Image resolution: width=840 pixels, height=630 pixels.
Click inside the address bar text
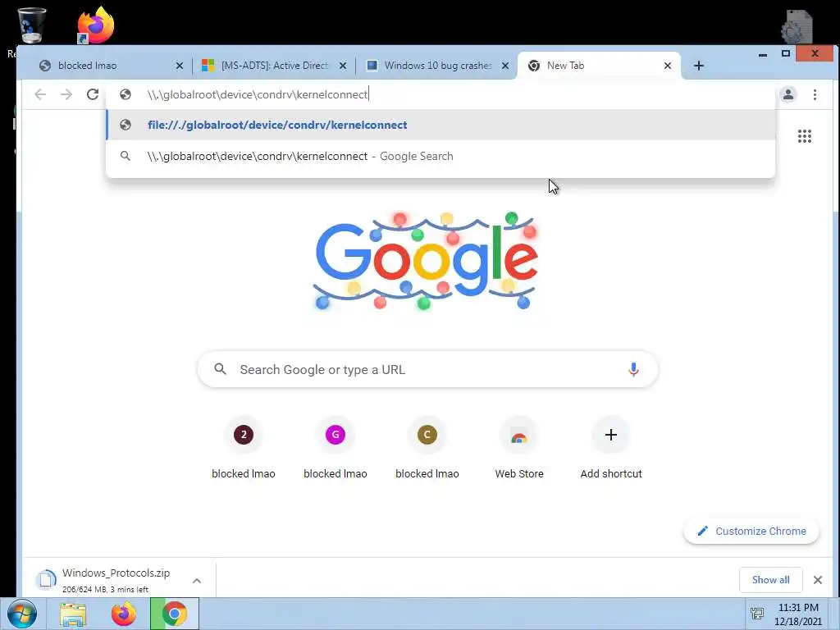pos(258,95)
